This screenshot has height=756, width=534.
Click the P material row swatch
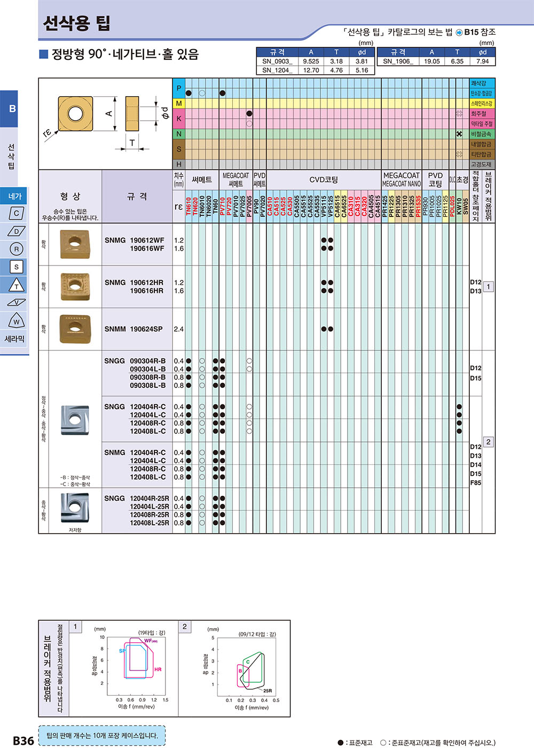(x=178, y=88)
